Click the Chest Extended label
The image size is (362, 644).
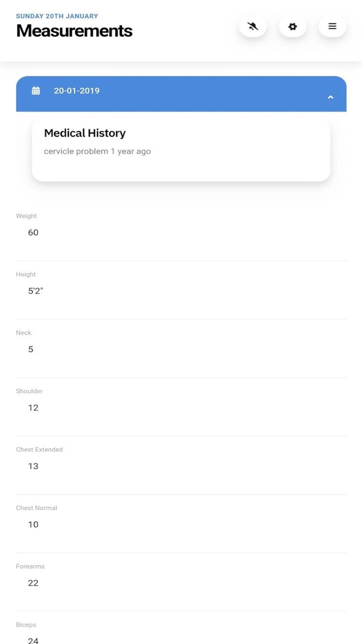pos(39,449)
